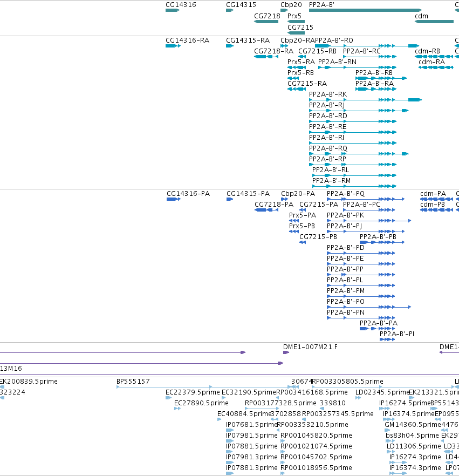Select protein CG14315-PA
Viewport: 459px width, 476px height.
point(230,199)
